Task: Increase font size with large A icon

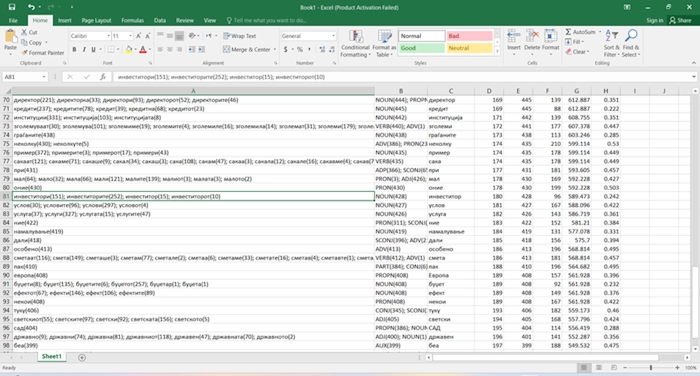Action: pyautogui.click(x=138, y=36)
